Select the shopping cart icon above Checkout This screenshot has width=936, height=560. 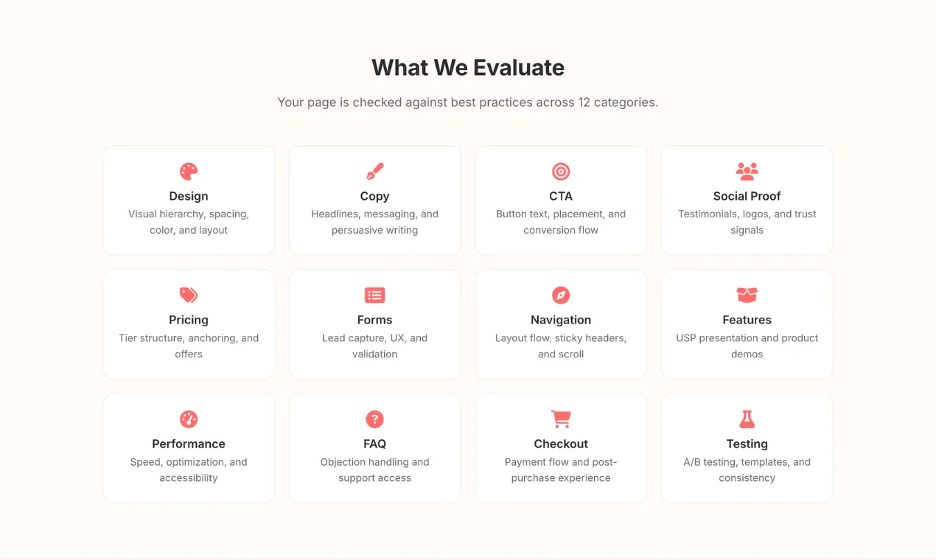tap(561, 418)
